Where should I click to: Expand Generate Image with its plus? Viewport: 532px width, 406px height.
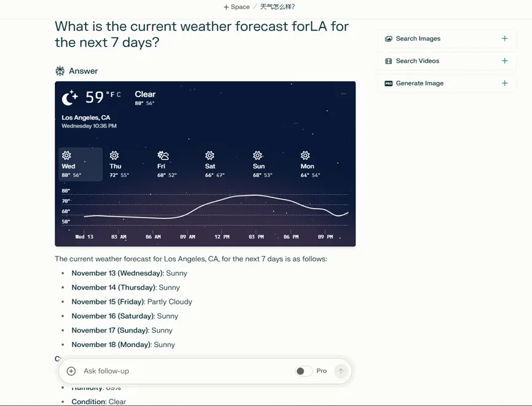coord(504,83)
